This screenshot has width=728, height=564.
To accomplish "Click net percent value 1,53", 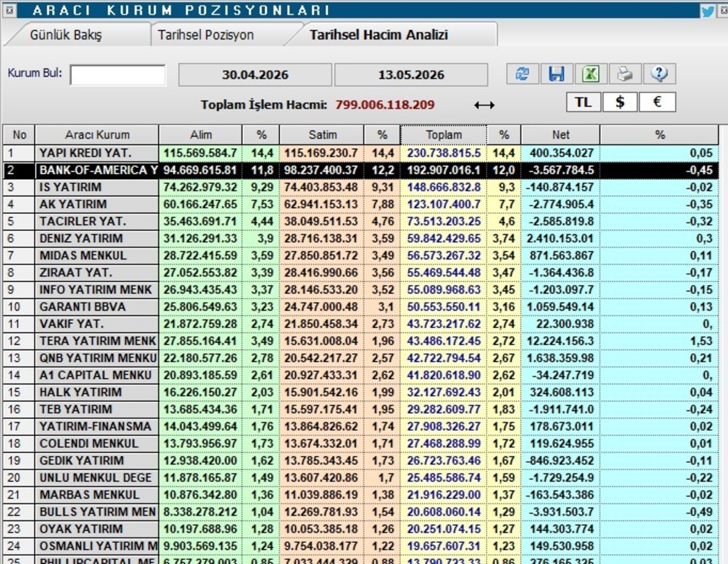I will click(x=701, y=341).
